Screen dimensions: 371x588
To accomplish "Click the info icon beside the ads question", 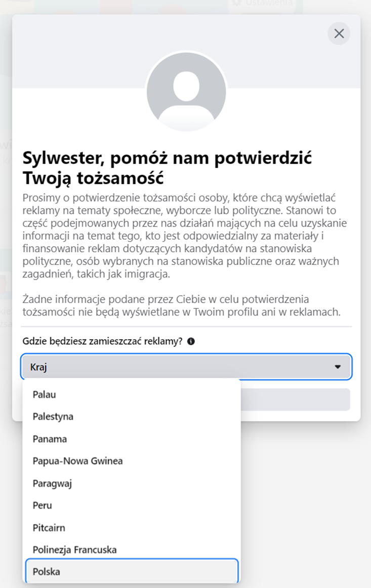I will (191, 341).
